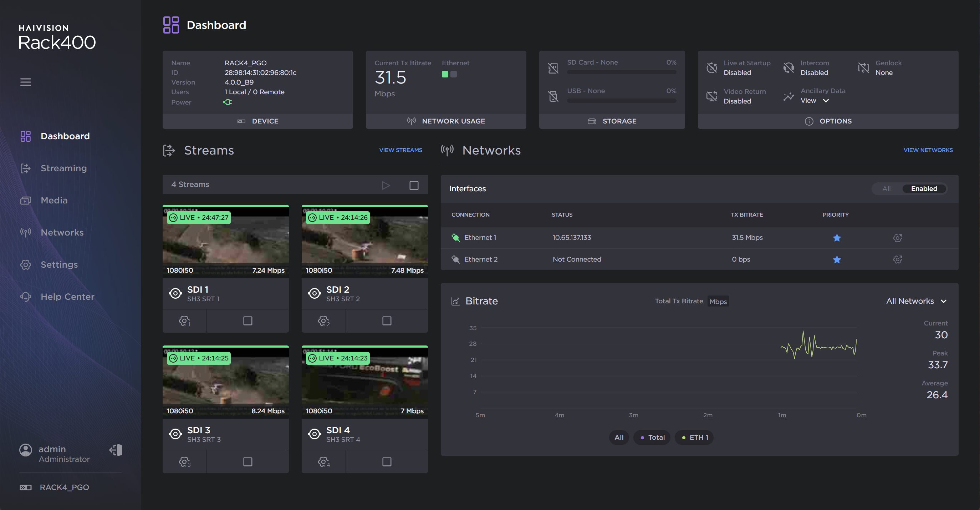
Task: Open encoder settings gear for SDI 4
Action: (x=323, y=462)
